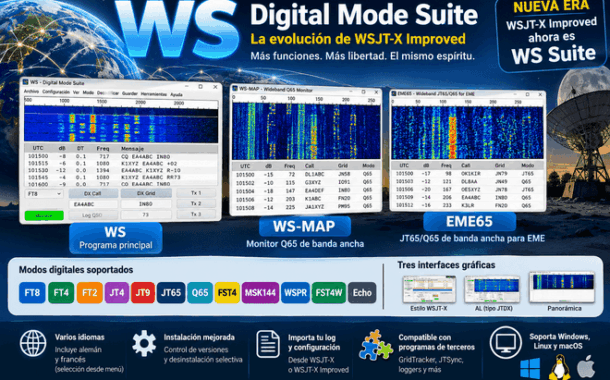Open the Herramientas menu in WS window

pyautogui.click(x=154, y=94)
